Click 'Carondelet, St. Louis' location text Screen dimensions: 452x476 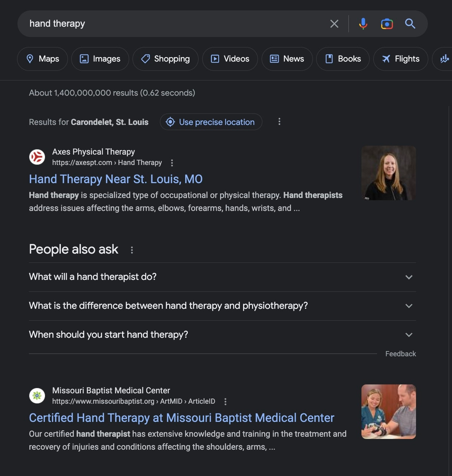[109, 122]
